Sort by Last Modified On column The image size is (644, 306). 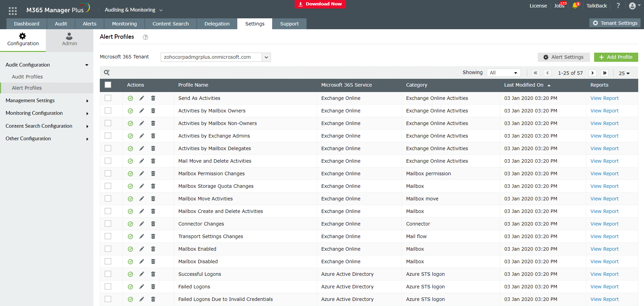[x=527, y=85]
